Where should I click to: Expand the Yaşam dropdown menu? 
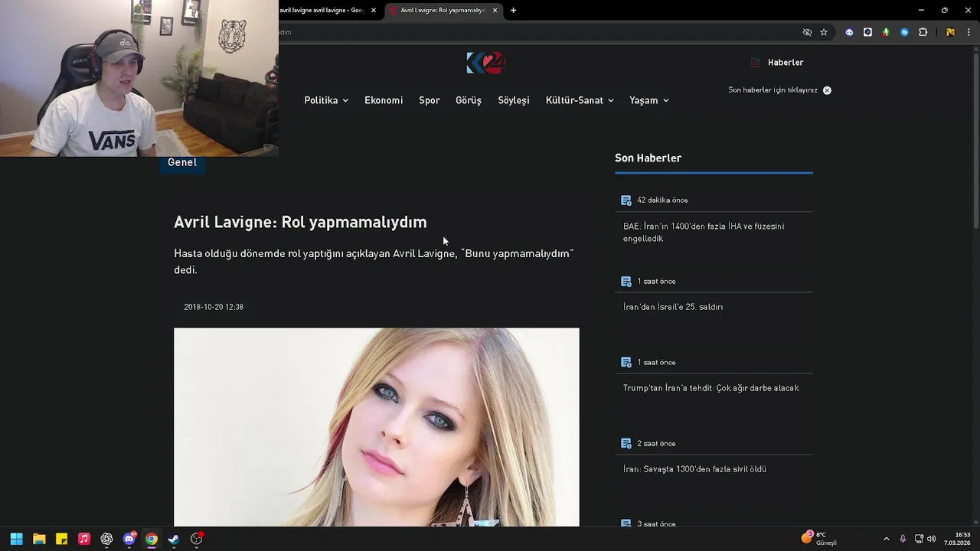pos(649,100)
